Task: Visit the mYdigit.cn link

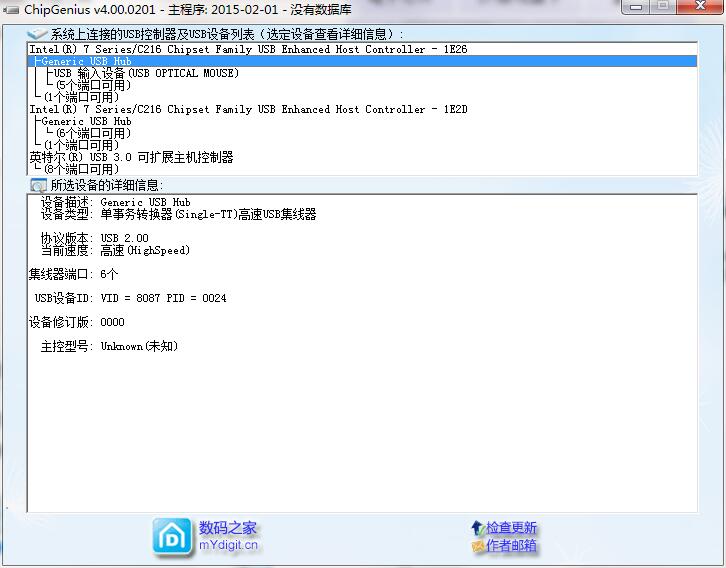Action: (228, 545)
